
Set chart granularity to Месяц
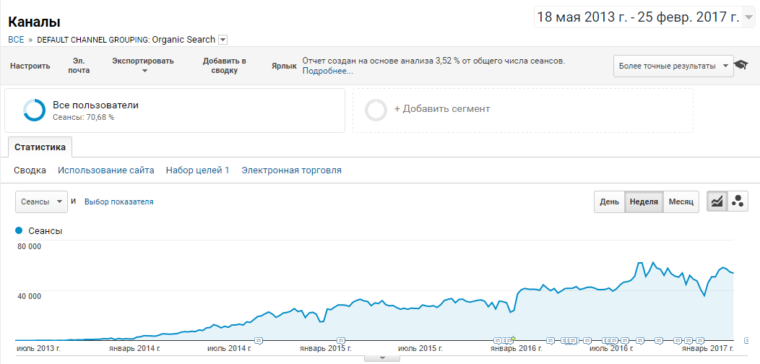coord(681,202)
